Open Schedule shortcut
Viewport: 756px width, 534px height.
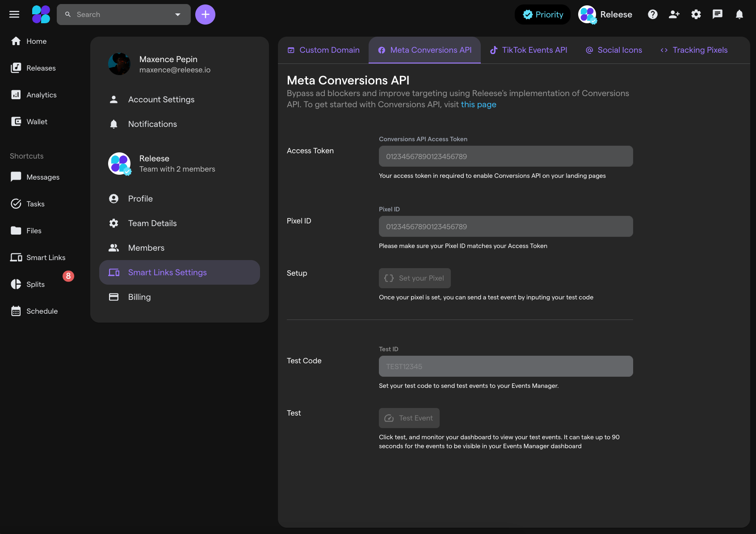[x=34, y=311]
